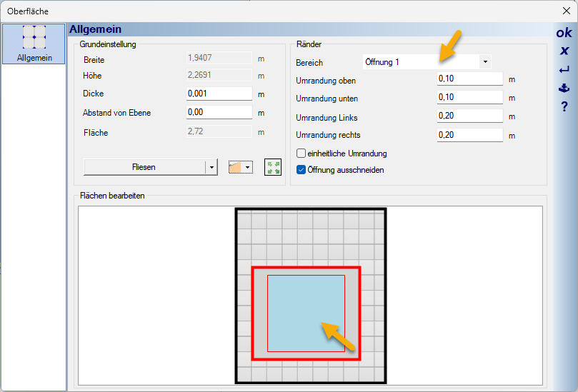This screenshot has height=392, width=578.
Task: Select the light blue opening area in preview
Action: coord(306,313)
